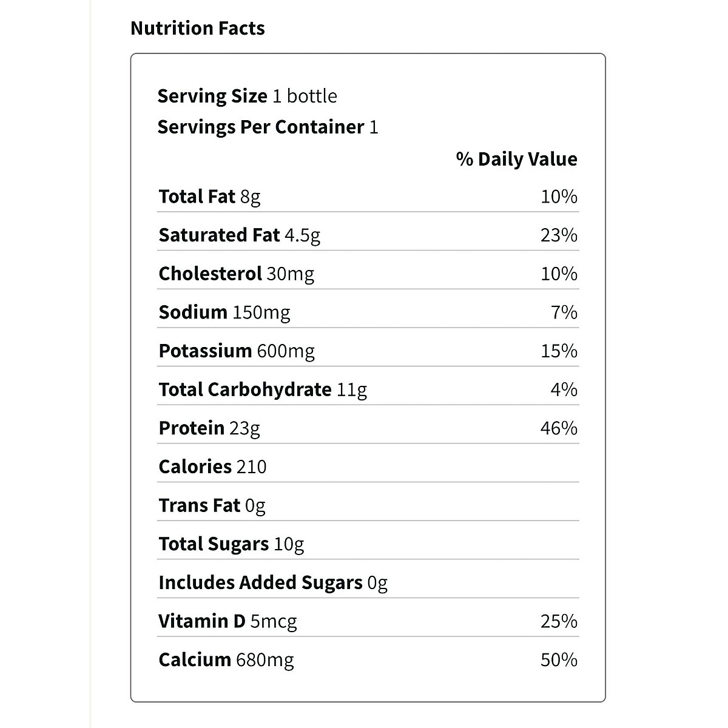Image resolution: width=728 pixels, height=728 pixels.
Task: Click the Cholesterol 30mg label
Action: pos(236,274)
